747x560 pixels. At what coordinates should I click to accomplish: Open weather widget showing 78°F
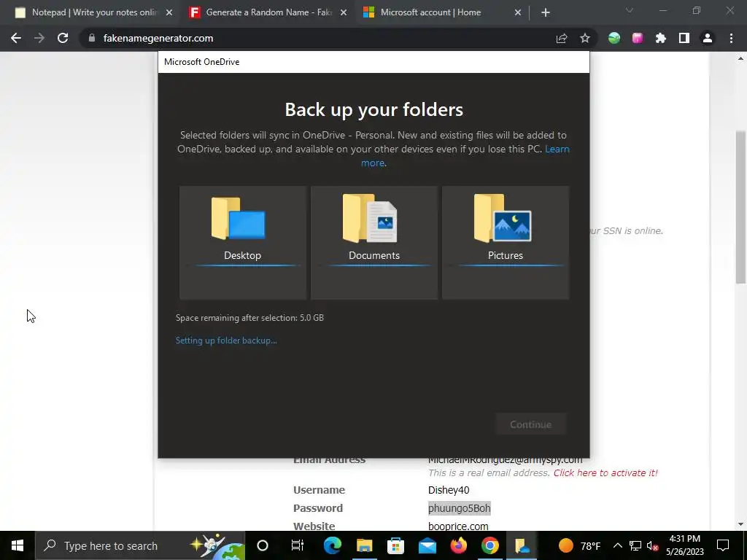pos(578,545)
